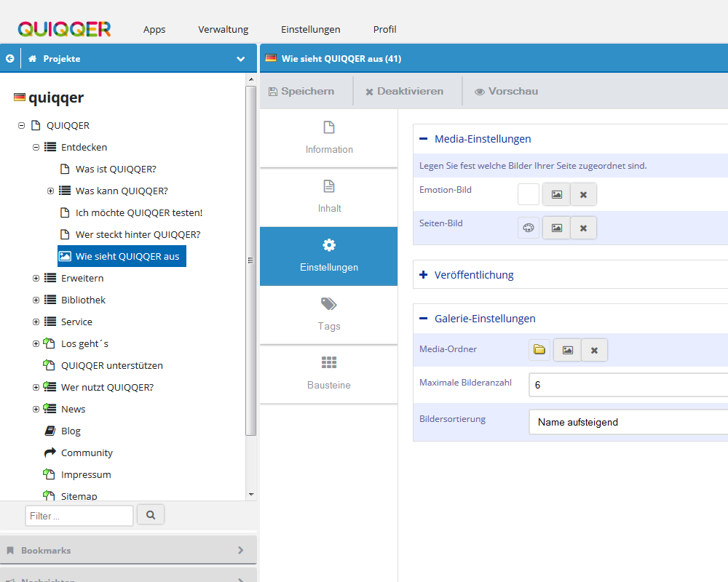Expand the Bibliothek tree node
728x582 pixels.
[36, 300]
